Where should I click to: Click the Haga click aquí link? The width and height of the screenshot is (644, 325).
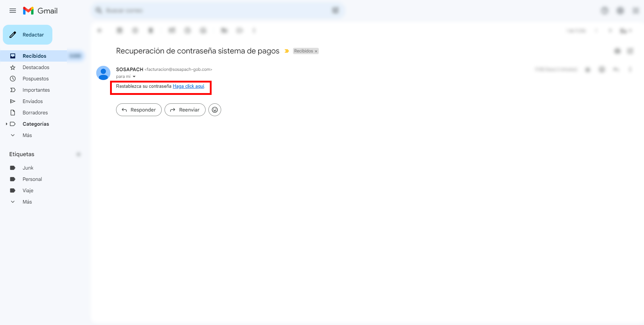pyautogui.click(x=188, y=86)
